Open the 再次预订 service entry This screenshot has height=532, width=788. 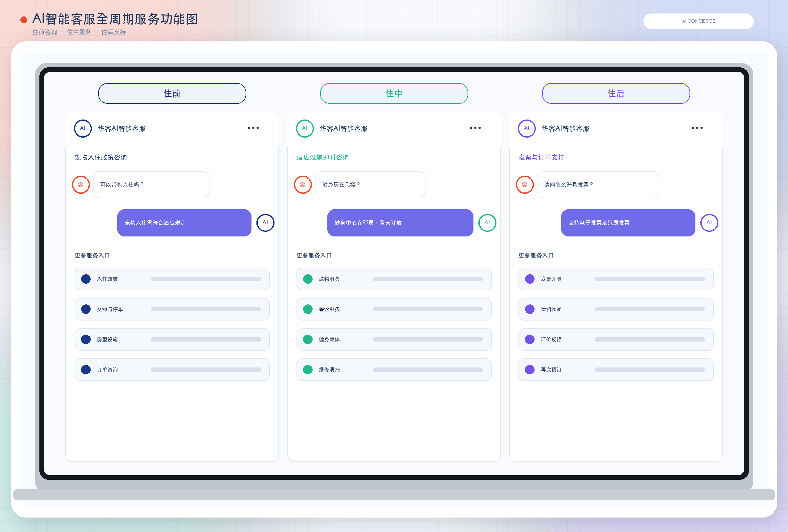616,369
